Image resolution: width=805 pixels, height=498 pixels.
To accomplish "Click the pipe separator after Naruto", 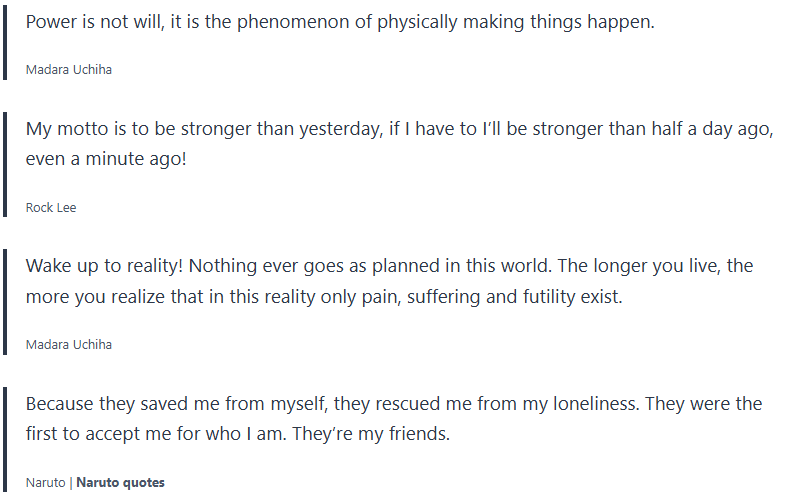I will pos(71,482).
